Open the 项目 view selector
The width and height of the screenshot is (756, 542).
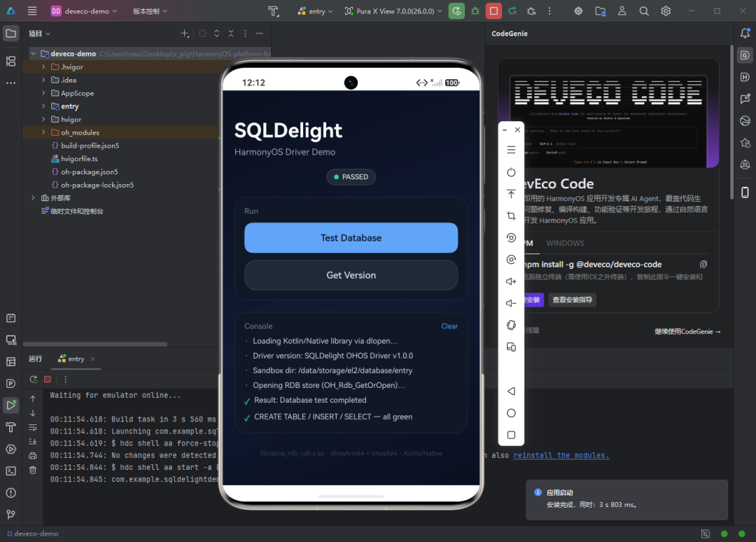tap(39, 34)
